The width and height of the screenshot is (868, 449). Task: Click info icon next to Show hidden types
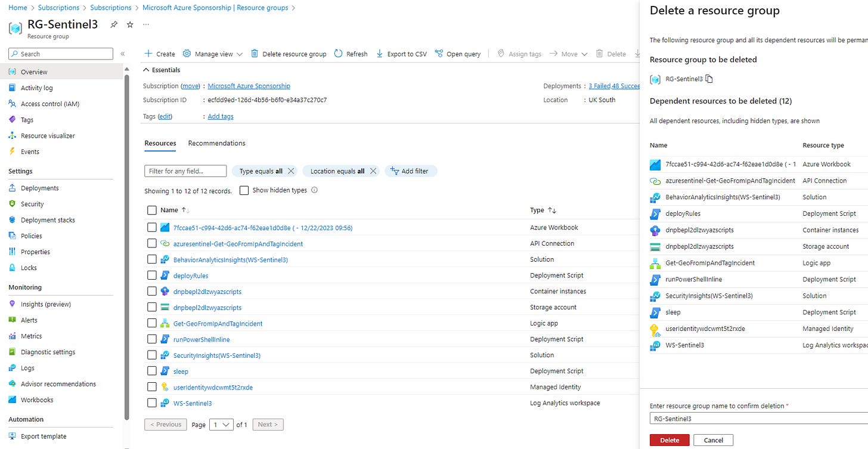[x=314, y=190]
